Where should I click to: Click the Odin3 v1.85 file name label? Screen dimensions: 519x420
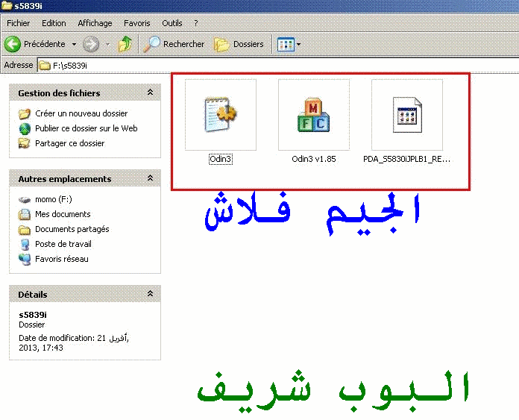(x=313, y=159)
